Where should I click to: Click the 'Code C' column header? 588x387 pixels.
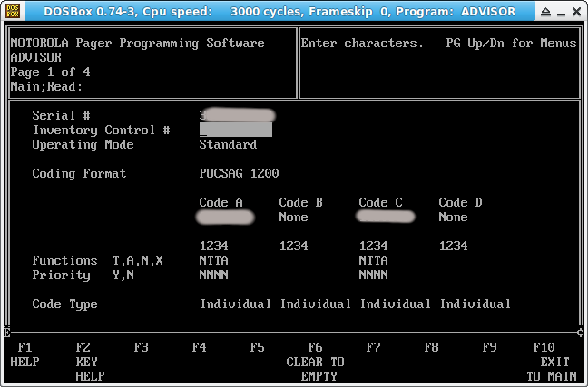pyautogui.click(x=380, y=203)
